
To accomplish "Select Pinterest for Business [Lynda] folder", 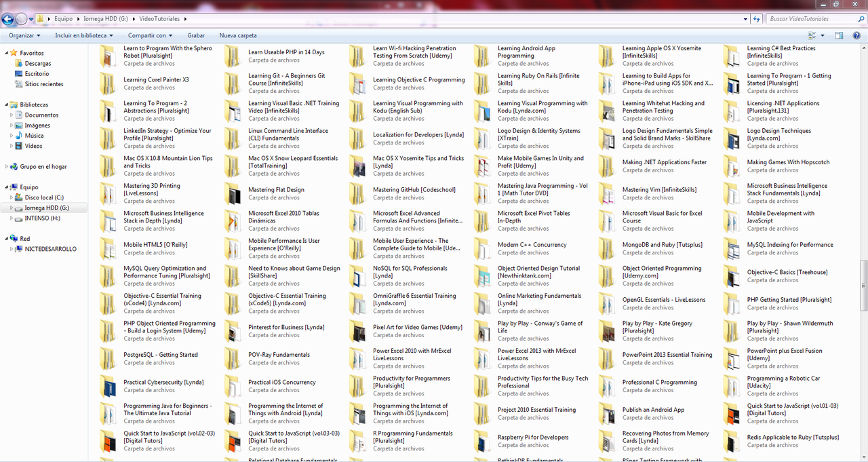I will tap(275, 331).
